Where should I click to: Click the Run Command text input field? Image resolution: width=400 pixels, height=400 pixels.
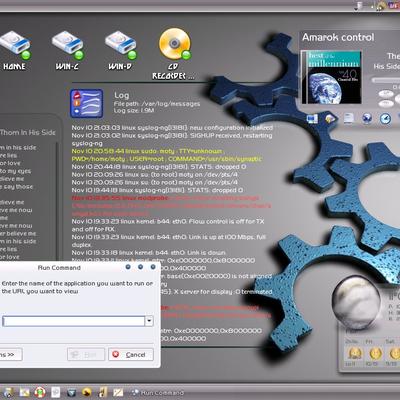coord(73,321)
